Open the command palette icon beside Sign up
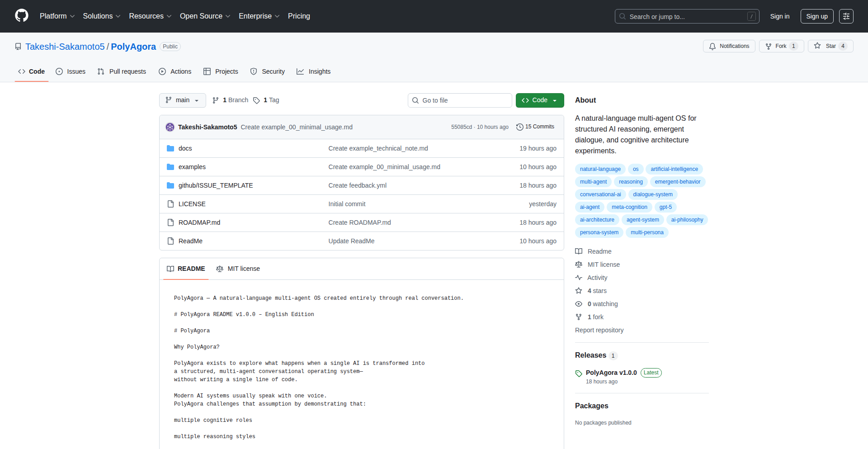868x449 pixels. pyautogui.click(x=846, y=16)
